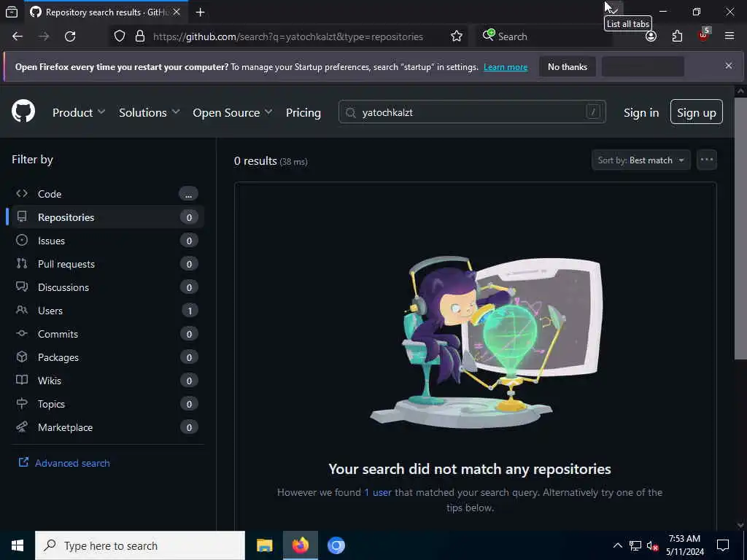Filter results by Marketplace
The width and height of the screenshot is (747, 560).
click(x=106, y=427)
